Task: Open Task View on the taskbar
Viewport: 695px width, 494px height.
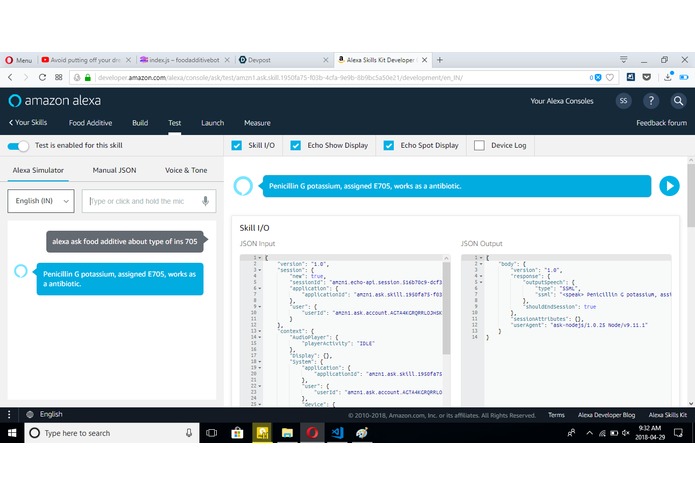Action: click(211, 433)
